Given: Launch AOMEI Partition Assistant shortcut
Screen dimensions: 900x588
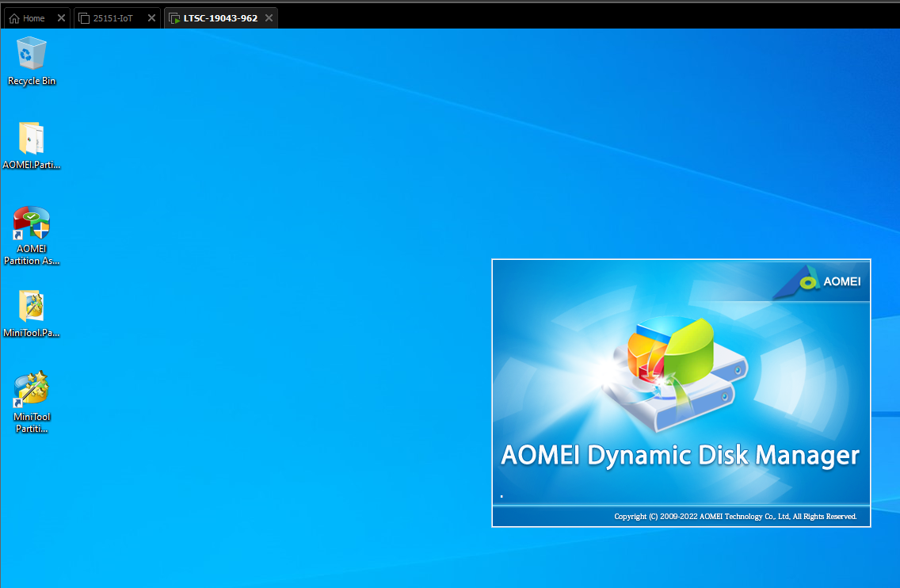Looking at the screenshot, I should tap(32, 235).
